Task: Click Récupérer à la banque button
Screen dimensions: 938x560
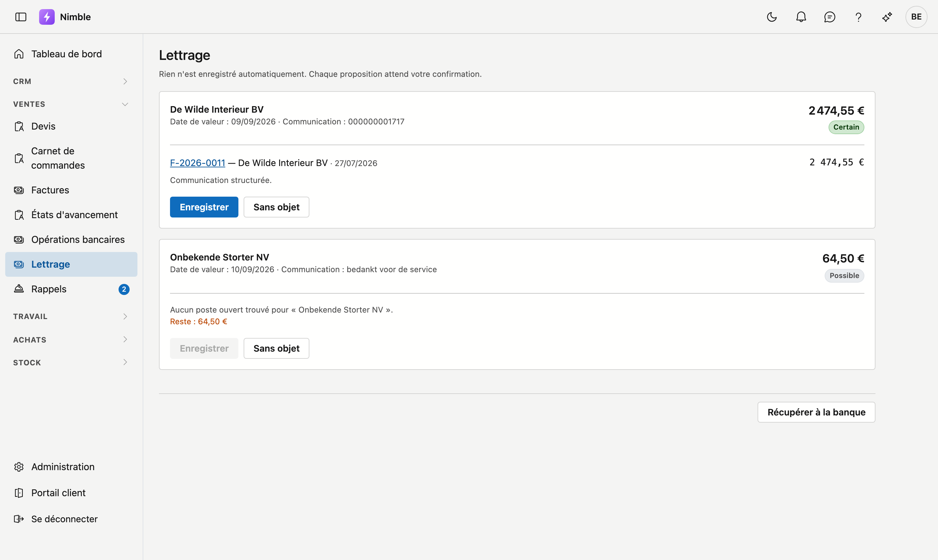Action: point(816,412)
